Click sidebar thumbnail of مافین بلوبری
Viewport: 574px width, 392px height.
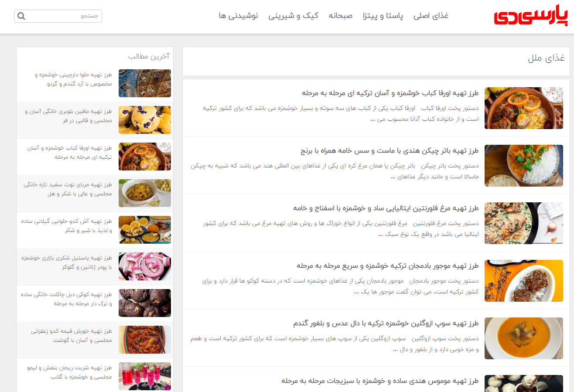[145, 120]
